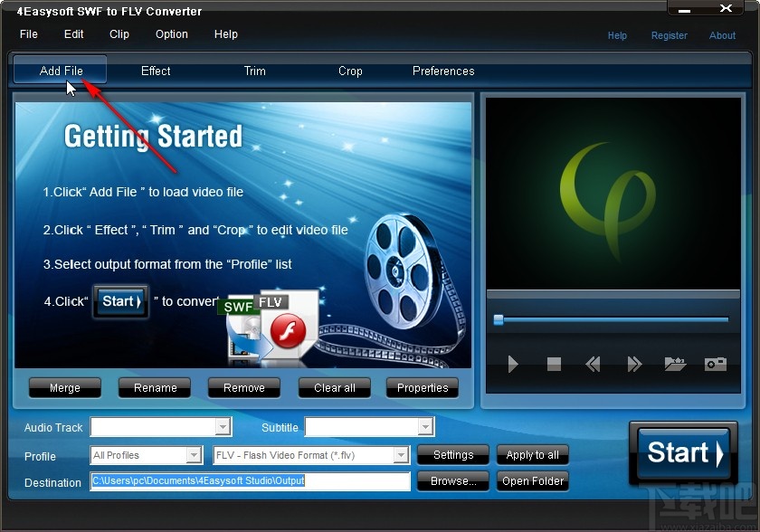760x532 pixels.
Task: Open the Register link at top right
Action: (670, 35)
